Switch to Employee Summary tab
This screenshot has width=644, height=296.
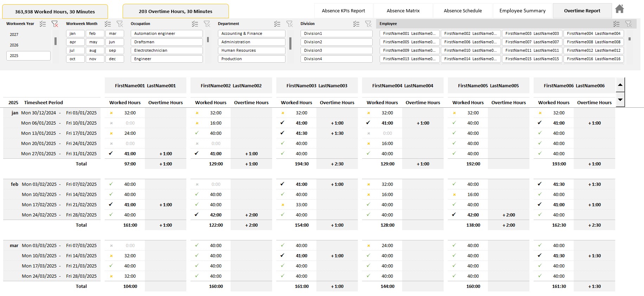coord(522,11)
